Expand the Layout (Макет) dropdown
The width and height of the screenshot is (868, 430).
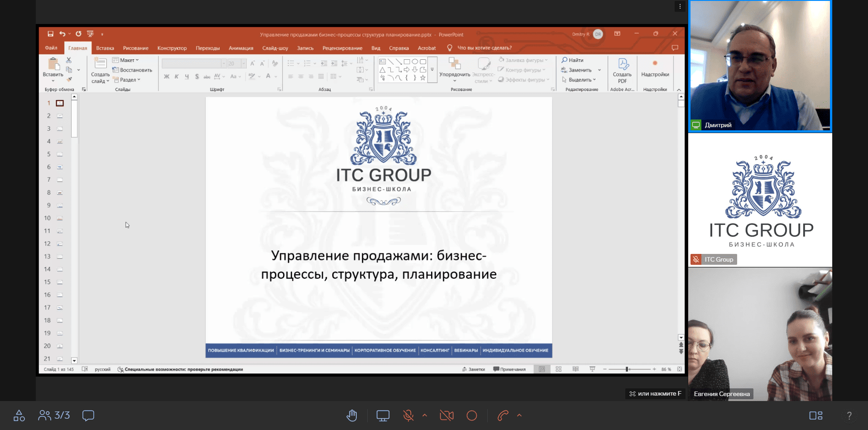(126, 60)
